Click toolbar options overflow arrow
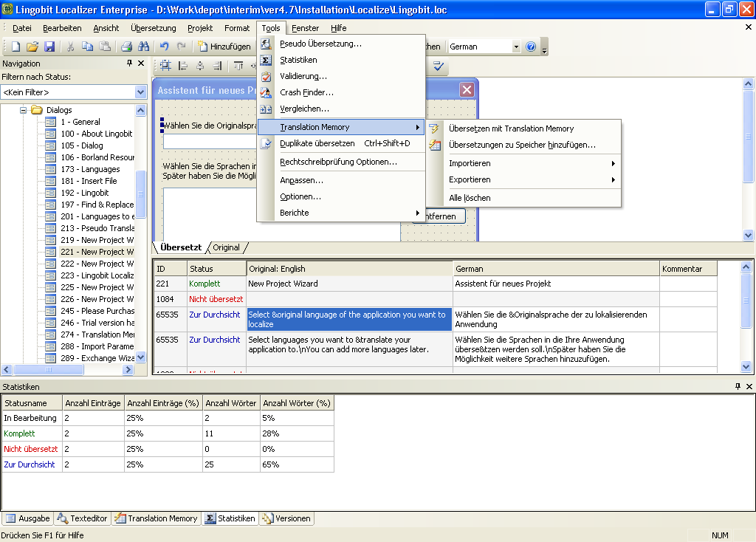The image size is (756, 542). tap(544, 49)
